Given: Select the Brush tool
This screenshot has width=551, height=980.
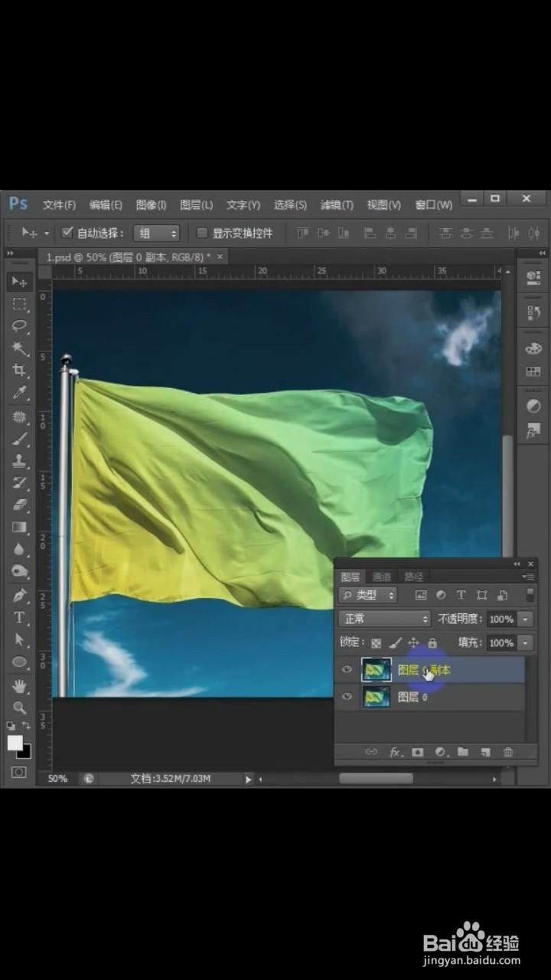Looking at the screenshot, I should pyautogui.click(x=19, y=439).
